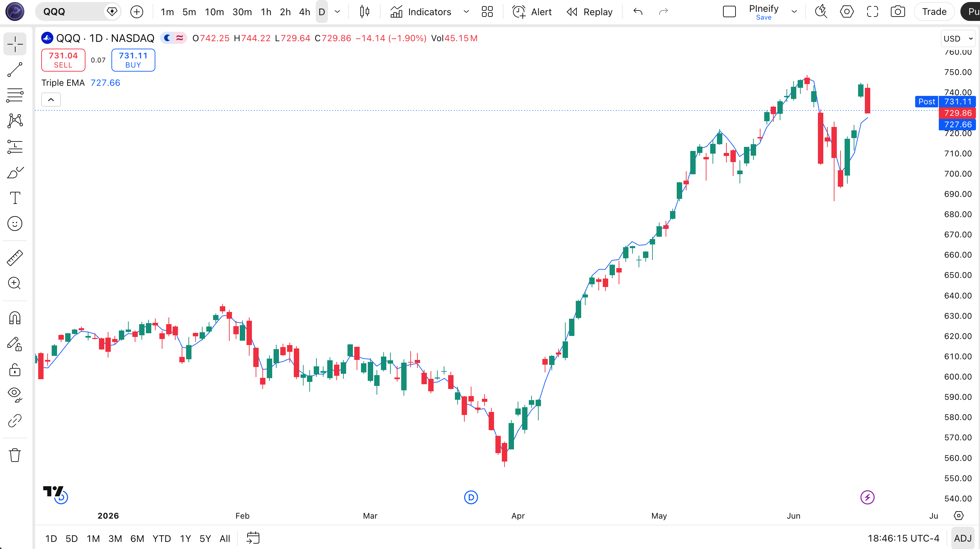Switch to the 1m interval
980x549 pixels.
click(x=167, y=12)
